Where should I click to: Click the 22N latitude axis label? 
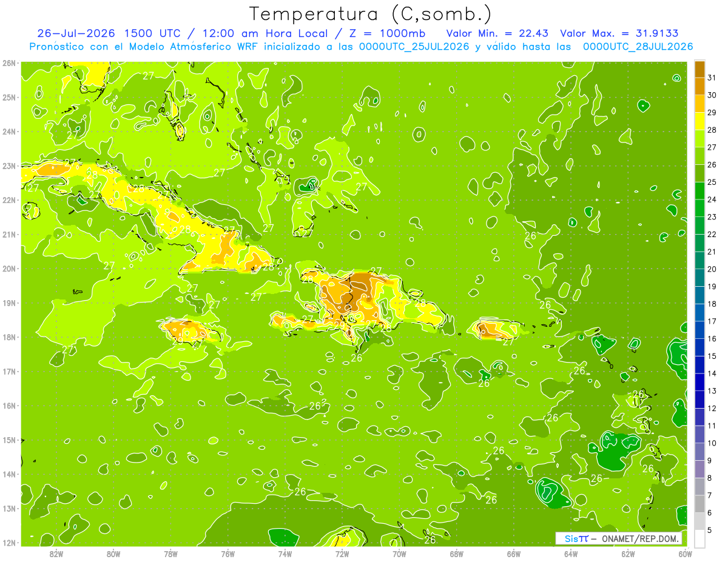(8, 200)
